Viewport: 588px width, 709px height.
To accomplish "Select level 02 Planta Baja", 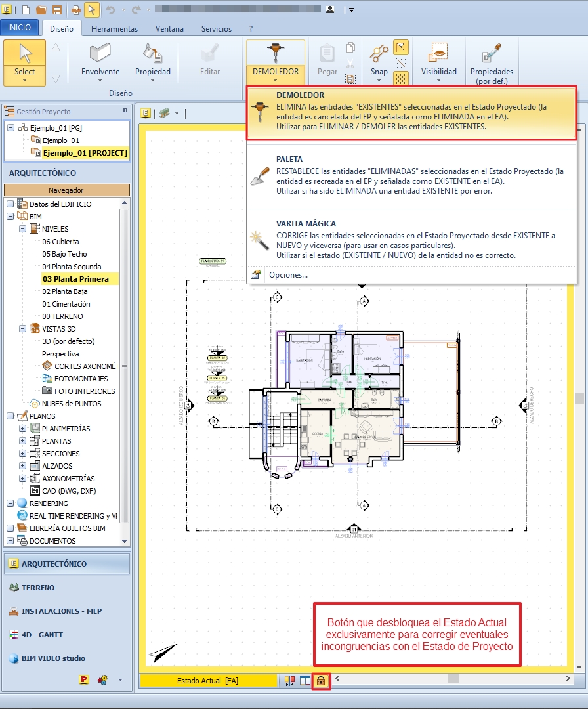I will pyautogui.click(x=64, y=291).
